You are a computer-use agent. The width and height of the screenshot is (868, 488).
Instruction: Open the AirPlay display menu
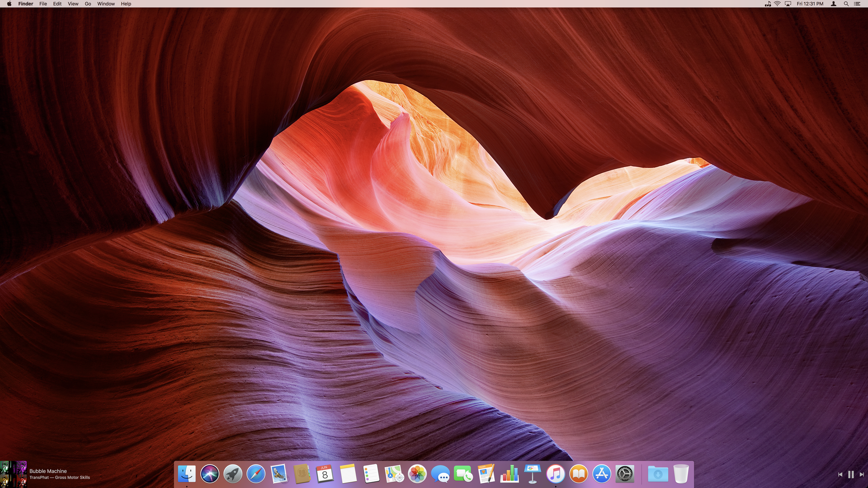(x=788, y=4)
